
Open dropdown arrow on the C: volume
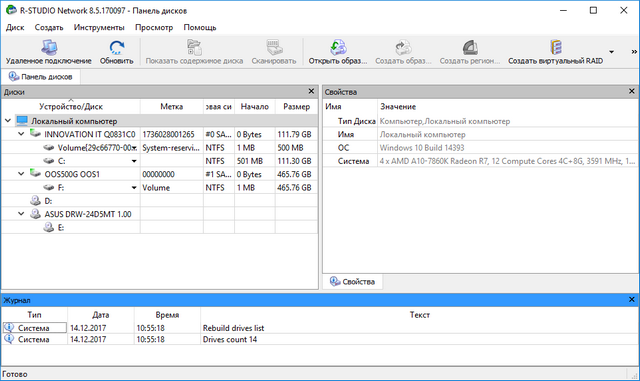click(134, 161)
